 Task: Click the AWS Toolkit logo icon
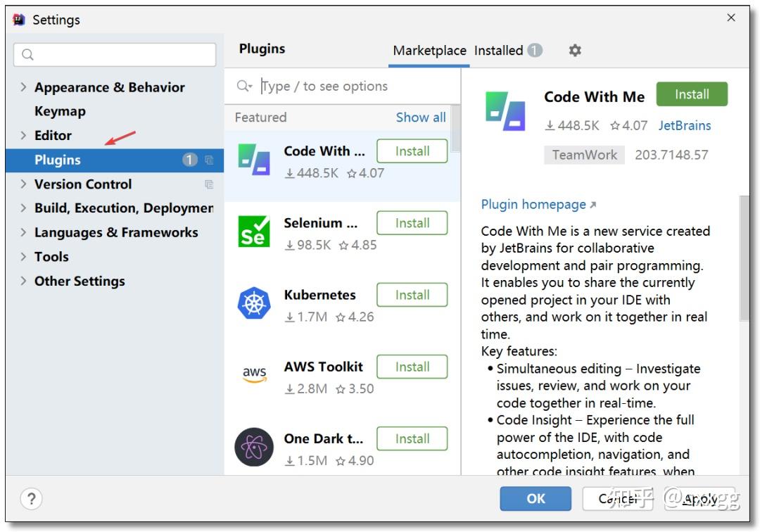click(254, 376)
